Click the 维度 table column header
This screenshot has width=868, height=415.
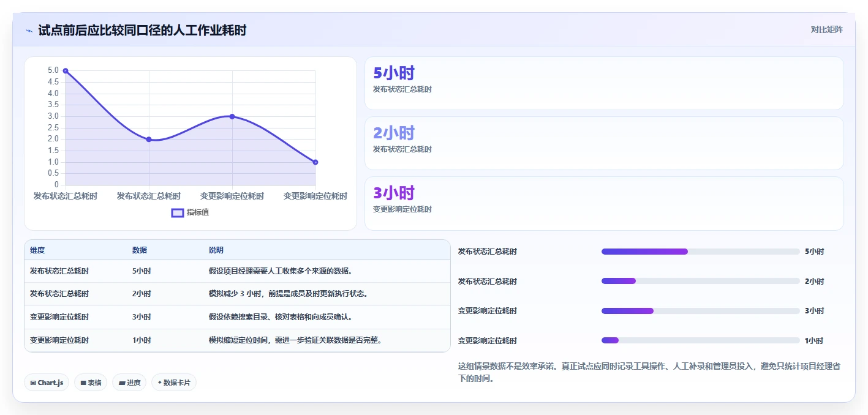click(37, 250)
